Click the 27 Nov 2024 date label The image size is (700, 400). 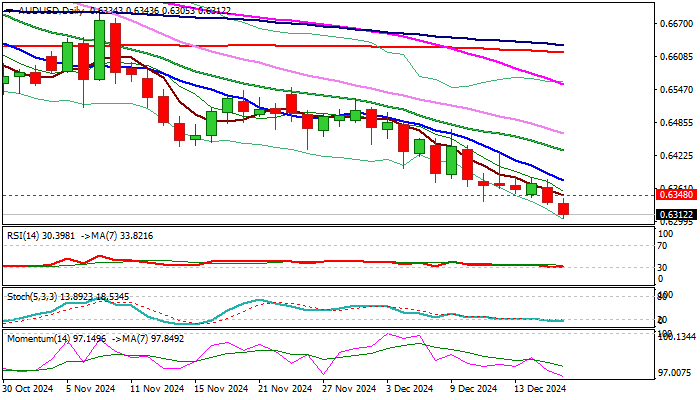pos(350,389)
